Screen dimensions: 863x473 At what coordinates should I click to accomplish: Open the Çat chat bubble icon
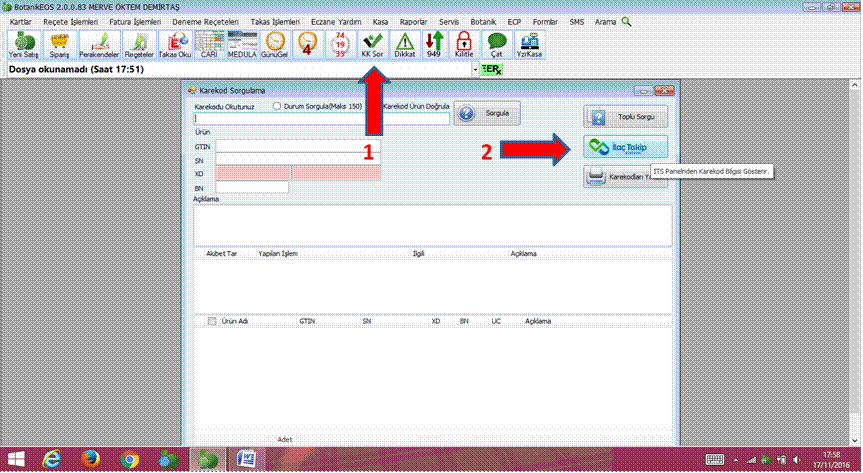[x=496, y=44]
